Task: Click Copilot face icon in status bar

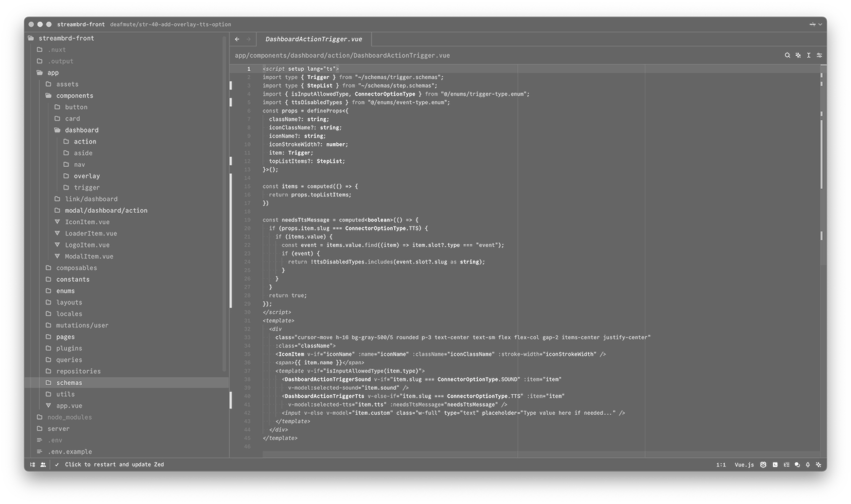Action: 763,465
